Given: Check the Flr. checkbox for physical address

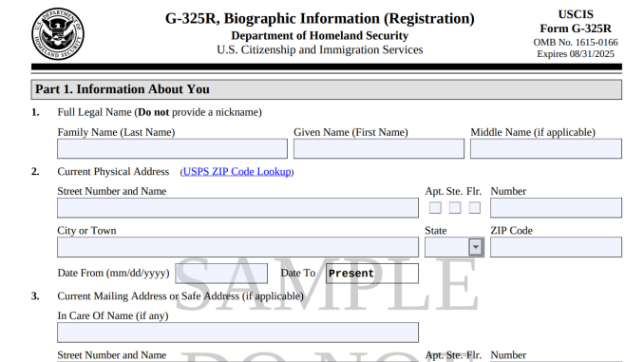Looking at the screenshot, I should (x=474, y=207).
